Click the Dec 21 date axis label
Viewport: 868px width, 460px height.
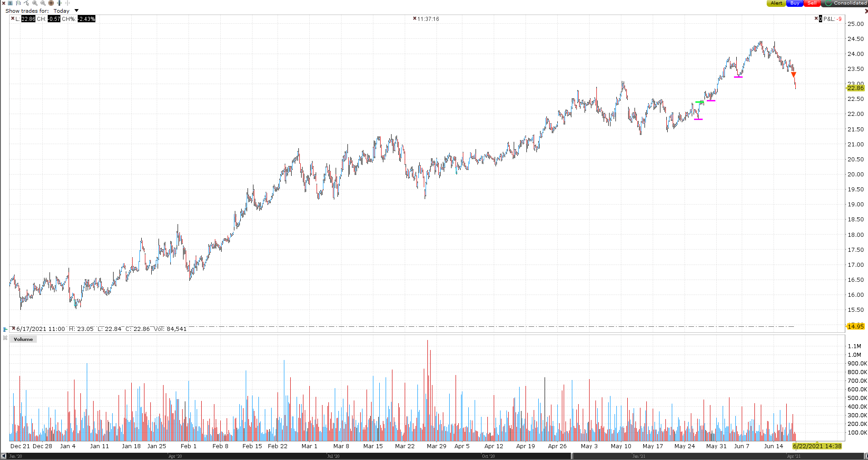pyautogui.click(x=20, y=446)
